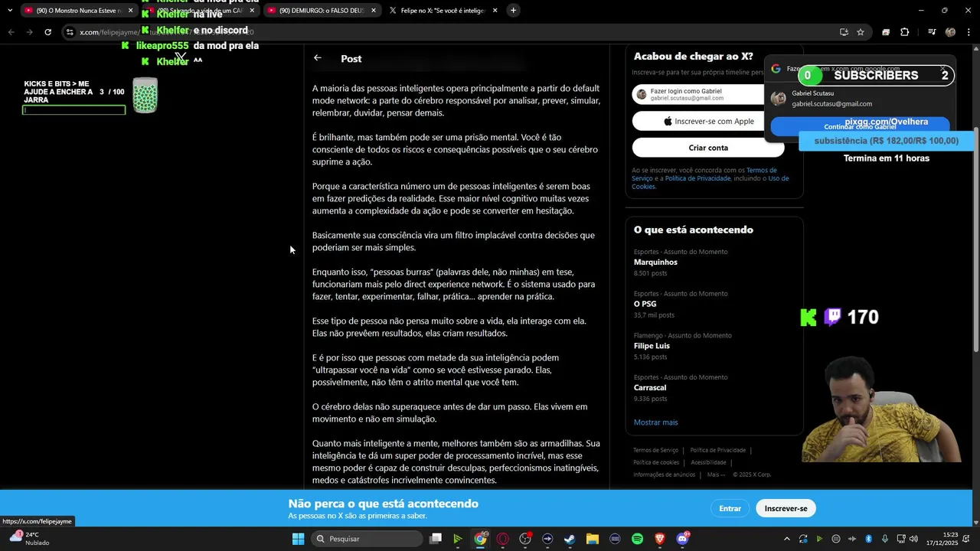Open the 'O PSG' trending topic

(x=714, y=304)
